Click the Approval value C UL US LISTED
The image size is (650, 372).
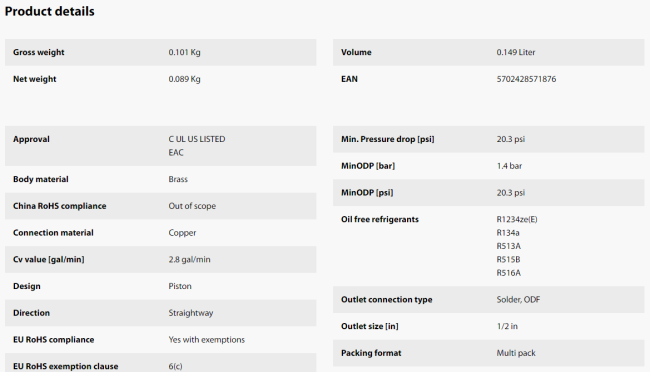click(197, 139)
